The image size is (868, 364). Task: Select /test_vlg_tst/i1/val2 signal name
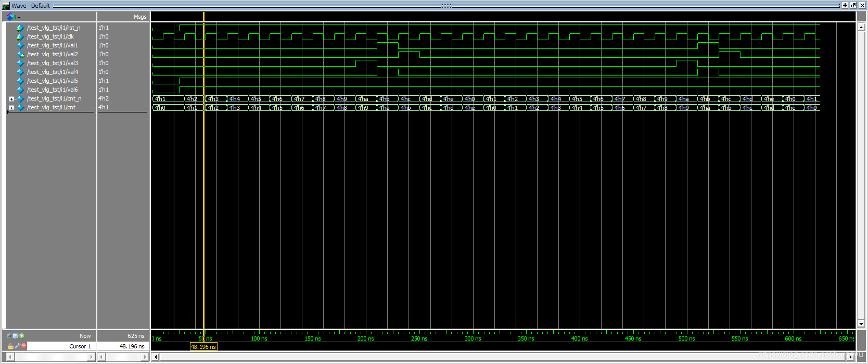click(53, 54)
